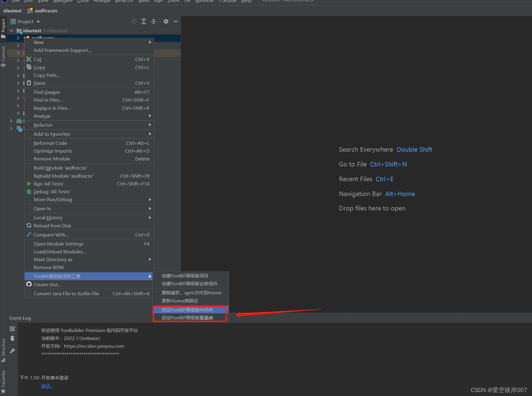Expand the Analyze submenu

[89, 116]
